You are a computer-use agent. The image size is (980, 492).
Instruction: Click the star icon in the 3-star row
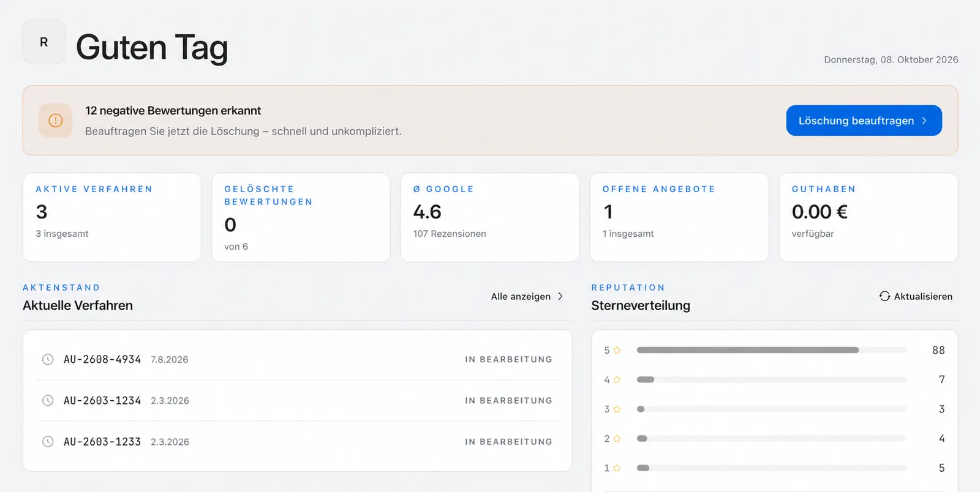point(617,409)
